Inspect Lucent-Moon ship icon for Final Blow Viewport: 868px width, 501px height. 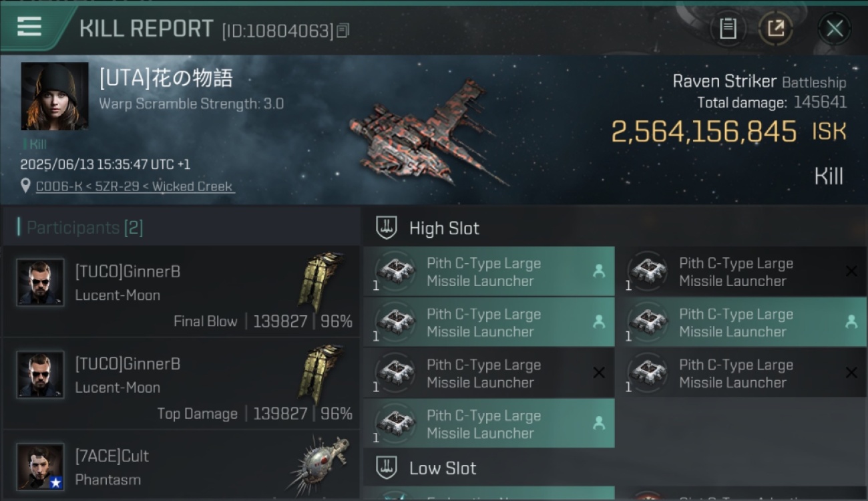(x=320, y=282)
